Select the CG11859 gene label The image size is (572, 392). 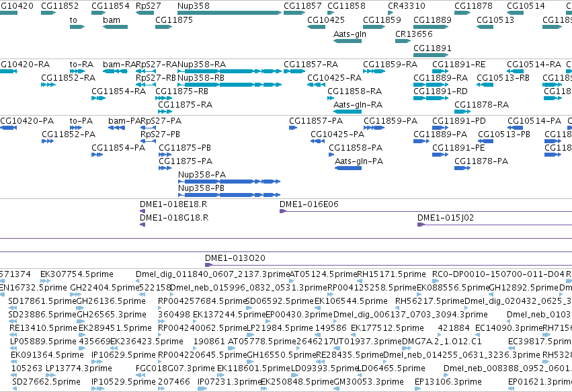(382, 20)
